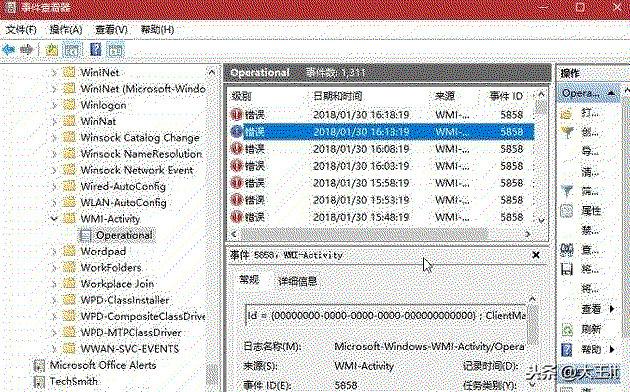The height and width of the screenshot is (392, 630).
Task: Select the error event at 2018/01/30 15:48:19
Action: pos(382,217)
